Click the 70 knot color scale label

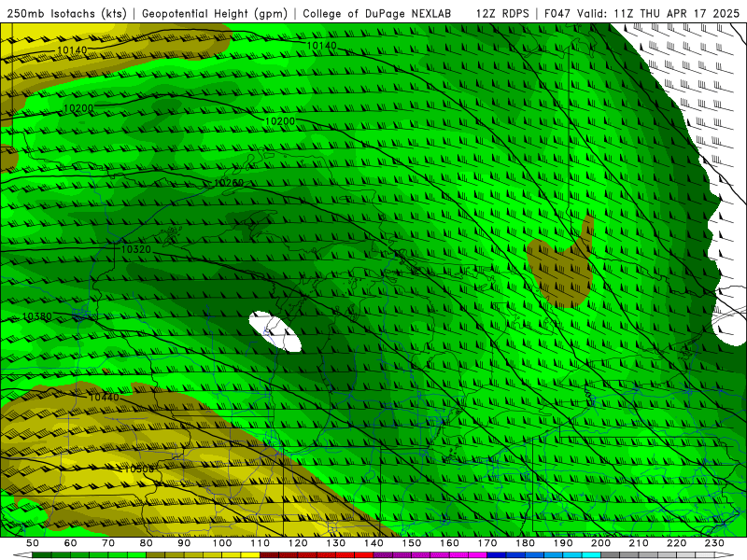click(108, 543)
